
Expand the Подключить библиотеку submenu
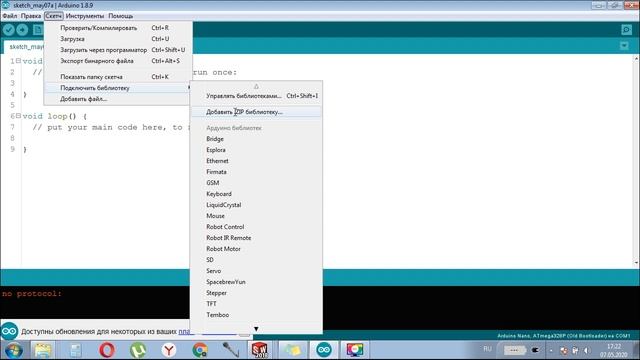point(118,88)
